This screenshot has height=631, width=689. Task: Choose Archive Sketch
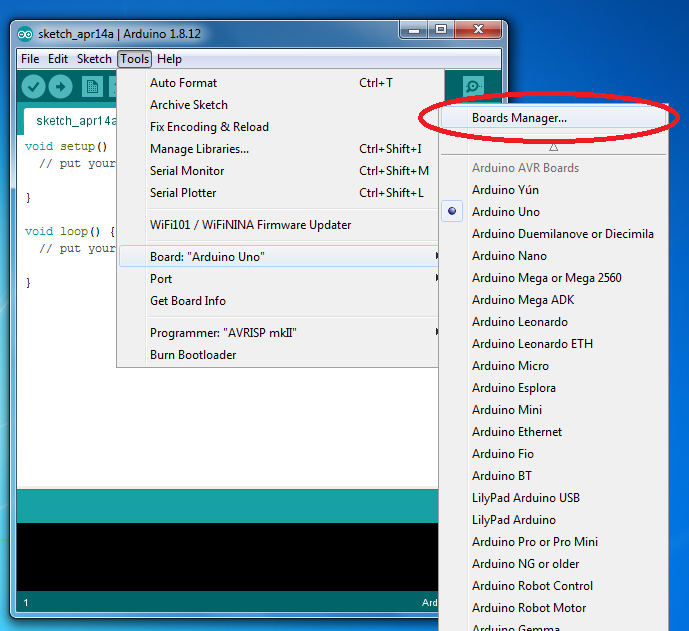(279, 105)
